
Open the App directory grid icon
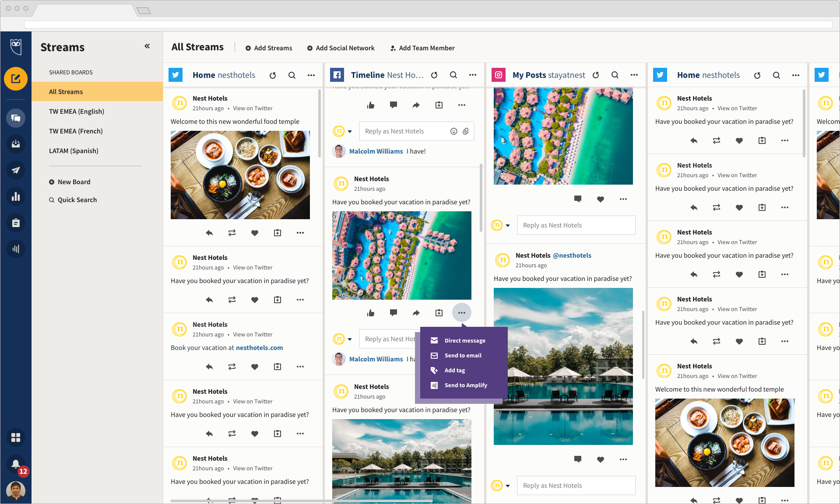pos(16,437)
